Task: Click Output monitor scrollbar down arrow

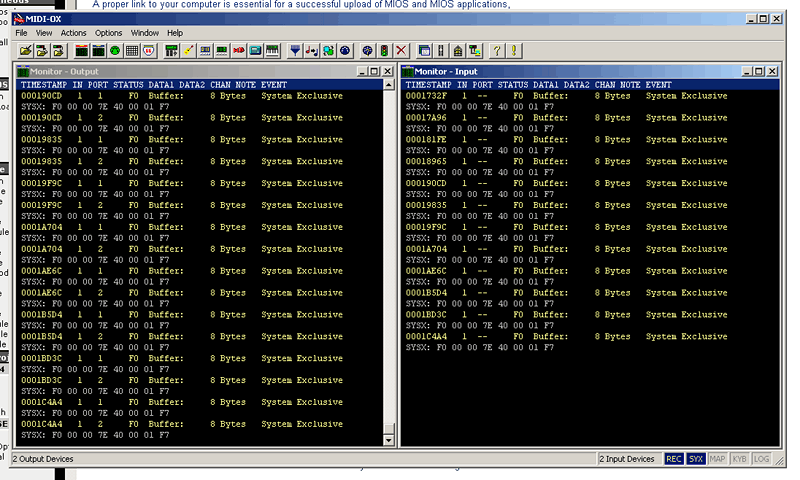Action: click(389, 440)
